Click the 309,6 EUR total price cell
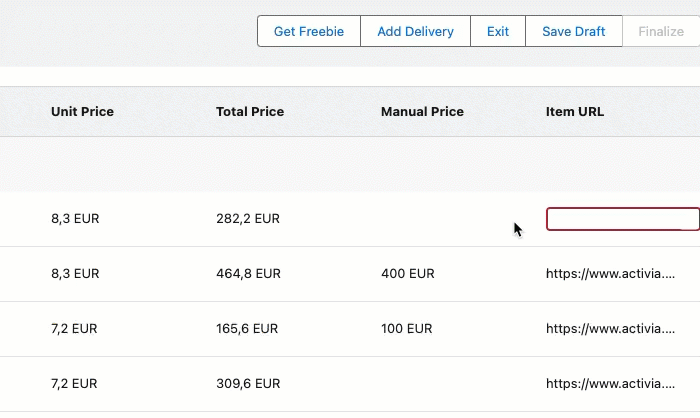Viewport: 700px width, 418px height. click(248, 383)
